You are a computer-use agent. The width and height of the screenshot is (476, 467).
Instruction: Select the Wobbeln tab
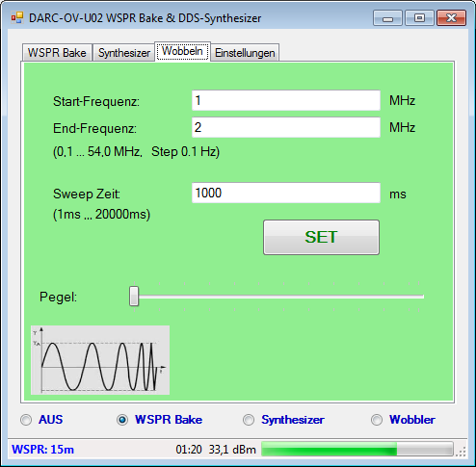182,51
